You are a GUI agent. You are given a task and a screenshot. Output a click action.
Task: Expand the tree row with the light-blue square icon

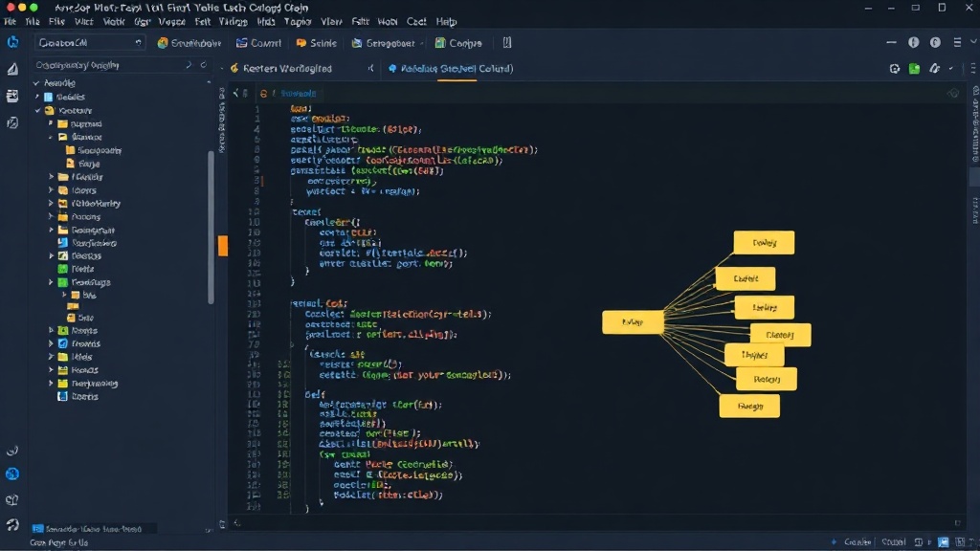tap(37, 97)
